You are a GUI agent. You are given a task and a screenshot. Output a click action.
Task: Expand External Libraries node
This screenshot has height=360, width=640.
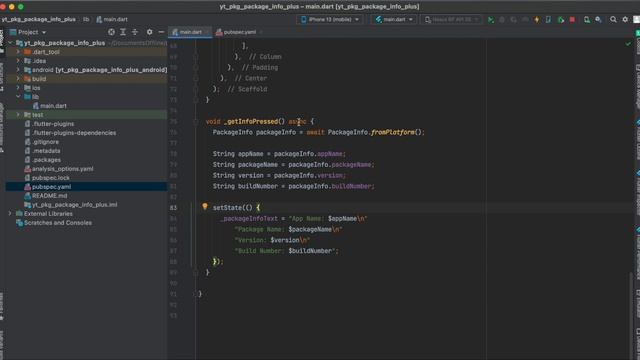pos(11,213)
